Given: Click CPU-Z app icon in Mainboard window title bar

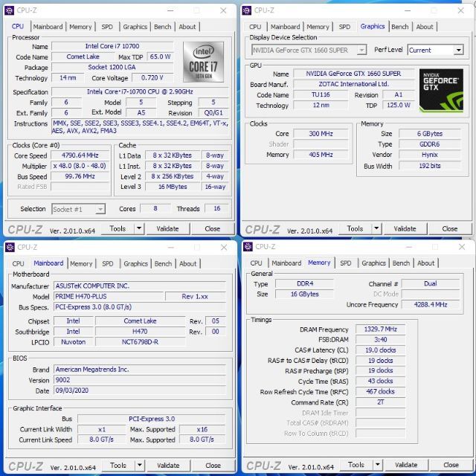Looking at the screenshot, I should (10, 247).
